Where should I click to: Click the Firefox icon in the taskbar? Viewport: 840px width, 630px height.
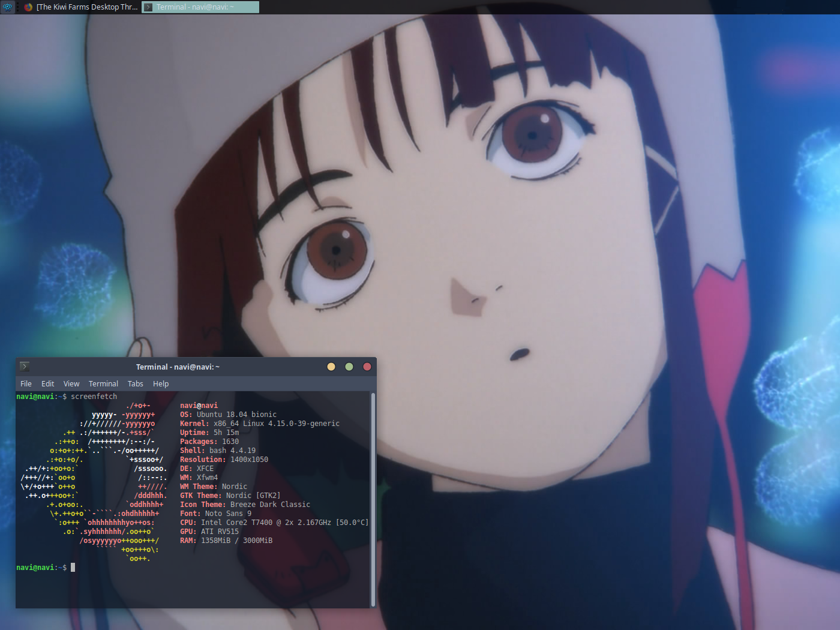coord(28,7)
